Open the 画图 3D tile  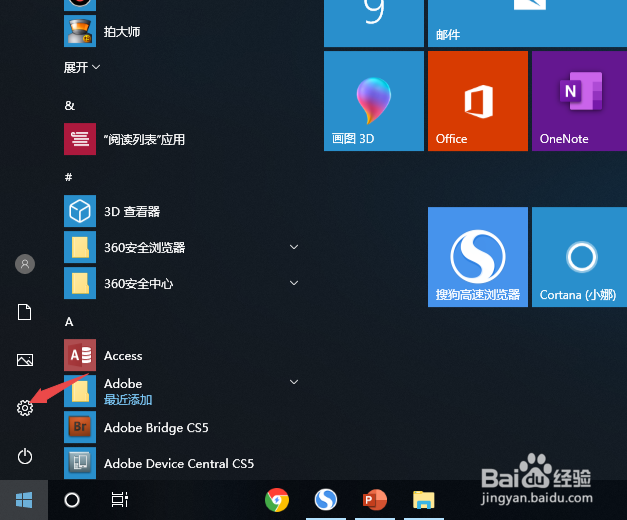tap(374, 101)
